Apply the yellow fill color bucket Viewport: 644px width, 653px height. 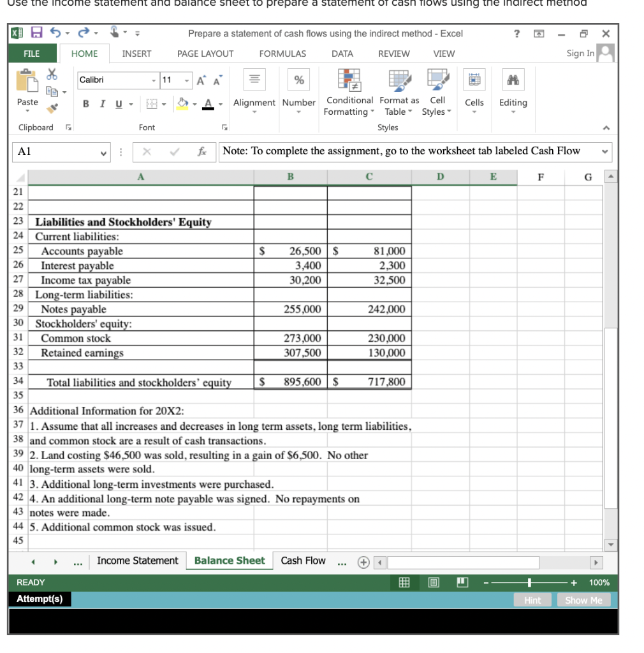pos(182,103)
